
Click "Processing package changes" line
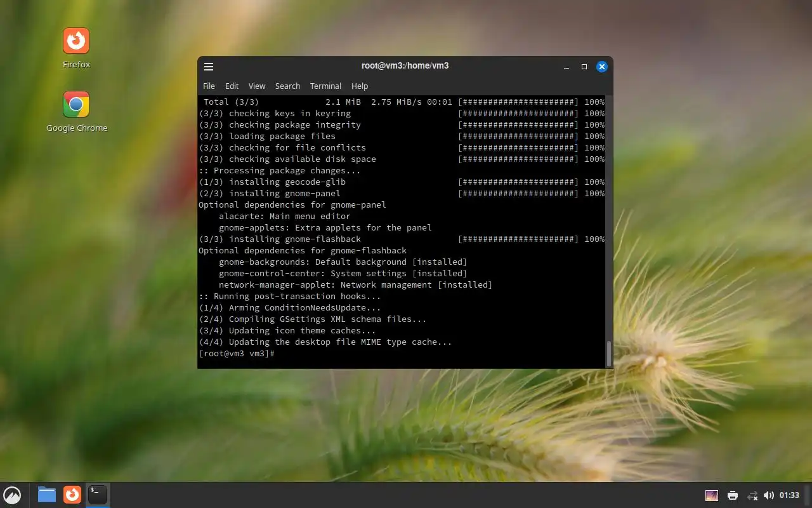click(x=280, y=171)
